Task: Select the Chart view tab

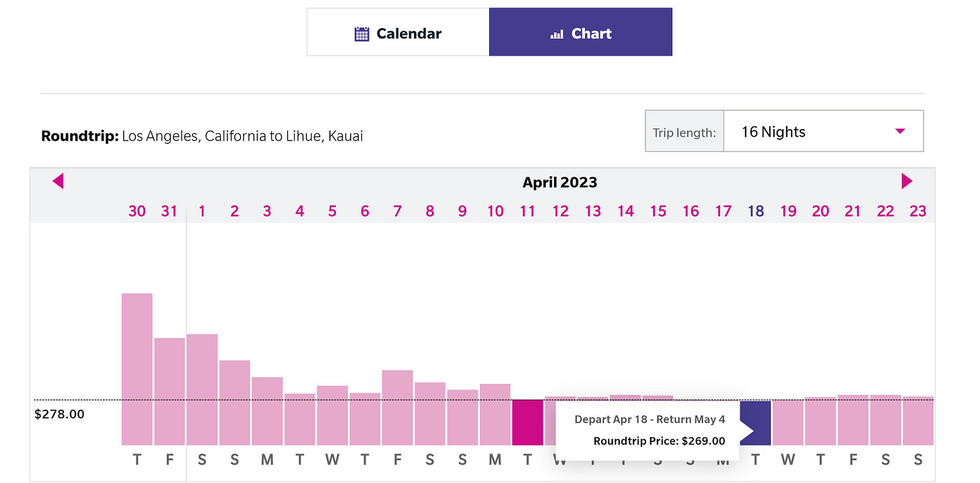Action: (x=581, y=32)
